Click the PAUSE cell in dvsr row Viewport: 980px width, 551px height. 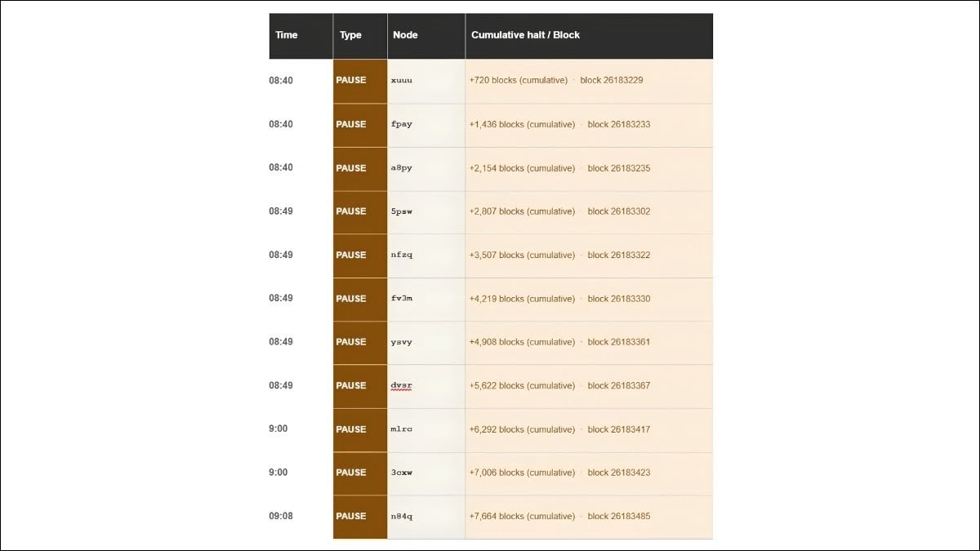click(360, 386)
